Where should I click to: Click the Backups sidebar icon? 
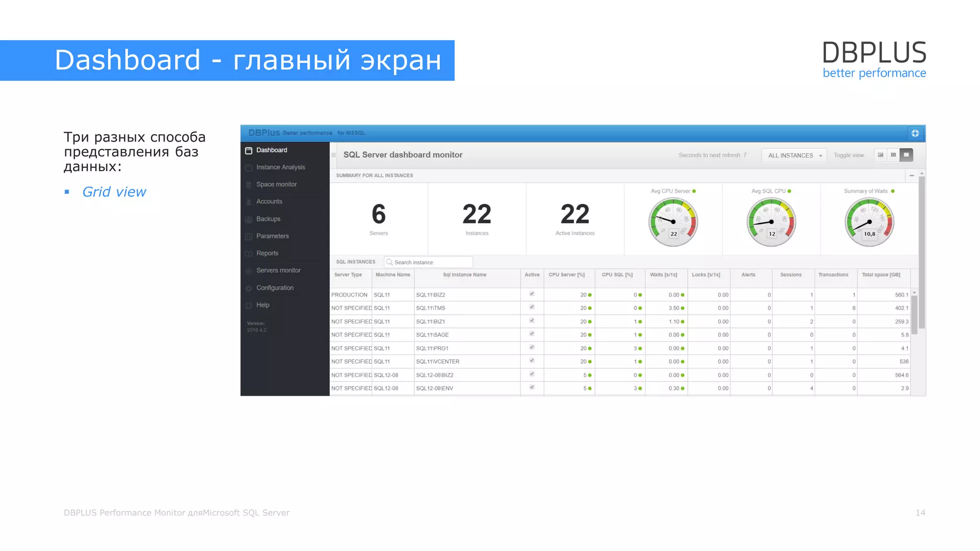pos(249,219)
